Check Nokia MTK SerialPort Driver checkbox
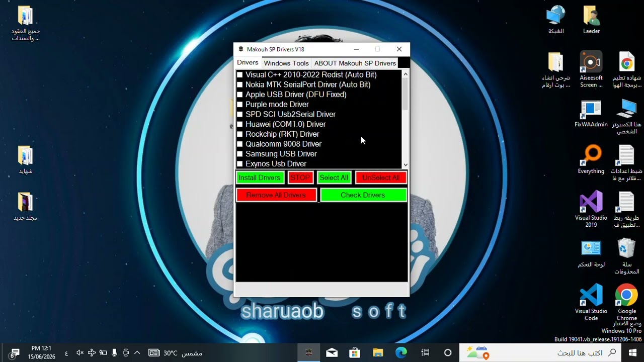Image resolution: width=644 pixels, height=362 pixels. (240, 85)
